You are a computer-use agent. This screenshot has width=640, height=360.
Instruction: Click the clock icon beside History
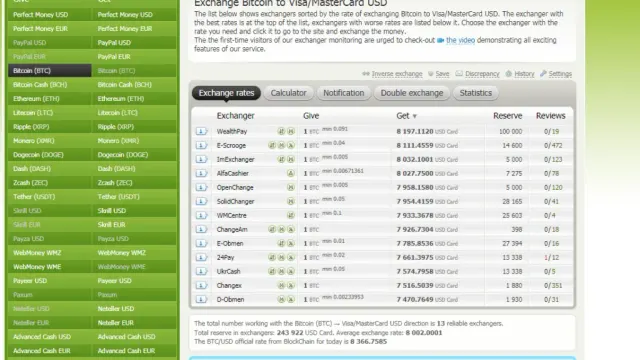tap(509, 74)
